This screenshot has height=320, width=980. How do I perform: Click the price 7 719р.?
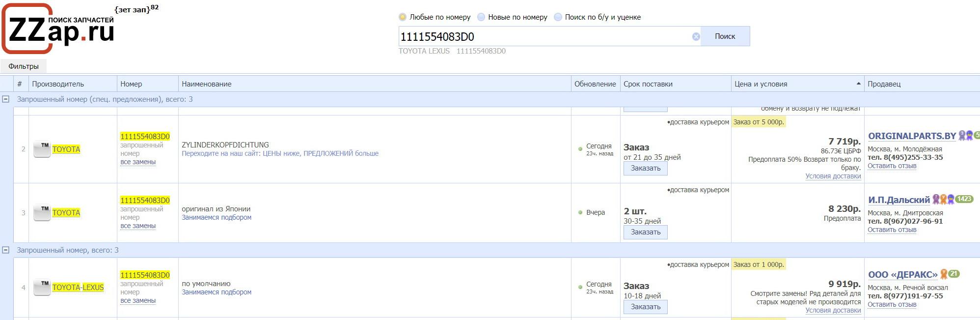[844, 142]
